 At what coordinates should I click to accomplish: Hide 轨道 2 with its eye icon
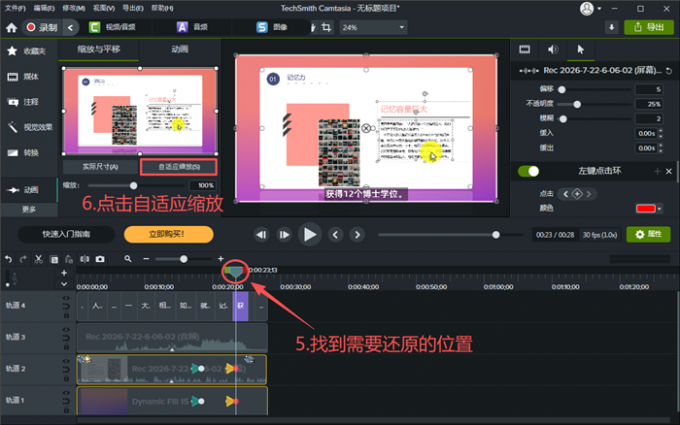pos(66,361)
